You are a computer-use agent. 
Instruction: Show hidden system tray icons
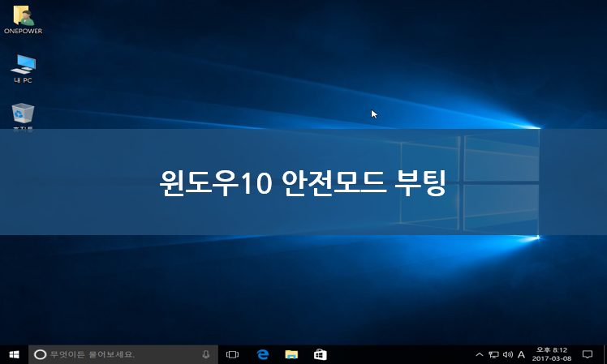tap(480, 354)
